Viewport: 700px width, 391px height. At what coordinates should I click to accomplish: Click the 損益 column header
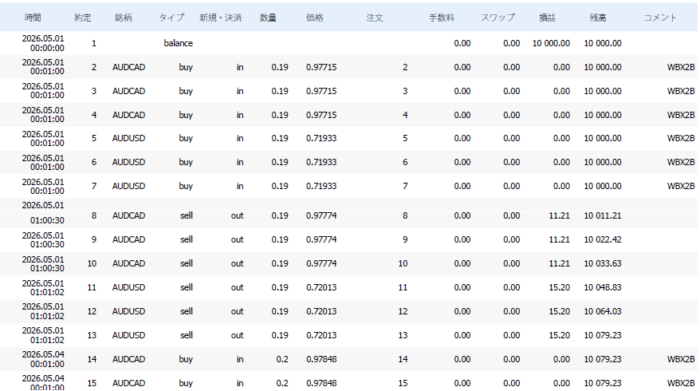pyautogui.click(x=547, y=17)
